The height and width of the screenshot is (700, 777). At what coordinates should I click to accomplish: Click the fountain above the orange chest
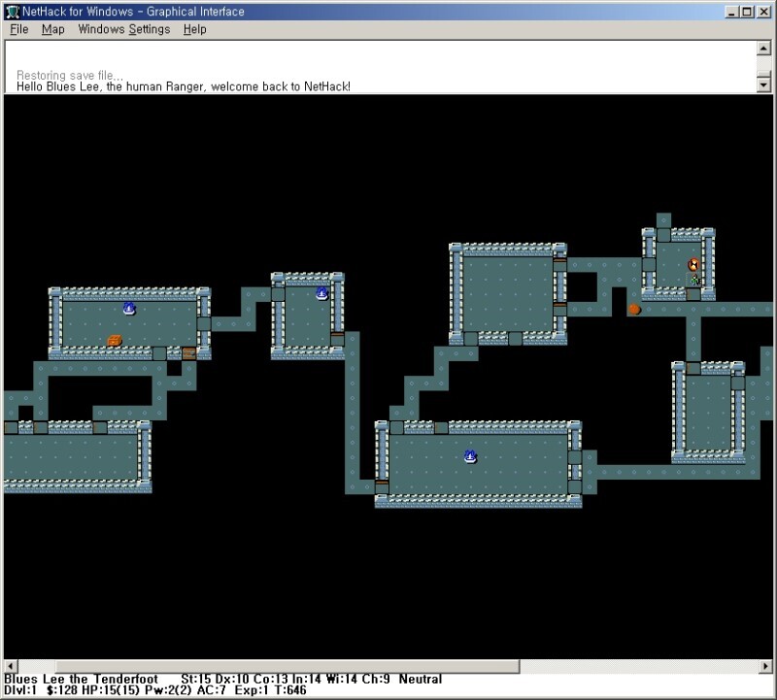pyautogui.click(x=129, y=309)
